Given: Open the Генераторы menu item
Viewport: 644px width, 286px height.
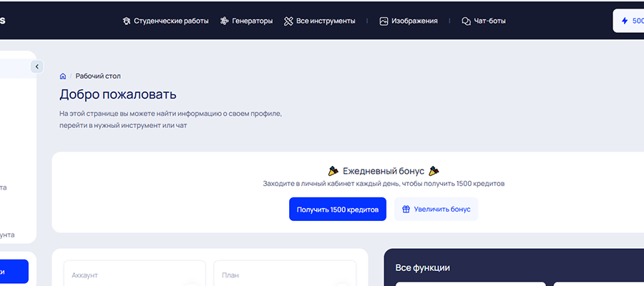Looking at the screenshot, I should coord(246,21).
